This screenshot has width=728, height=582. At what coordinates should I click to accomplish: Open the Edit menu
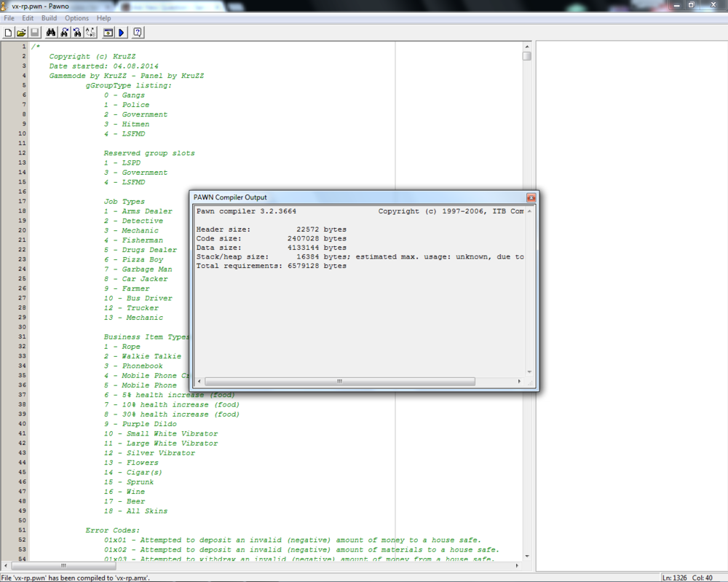[28, 18]
